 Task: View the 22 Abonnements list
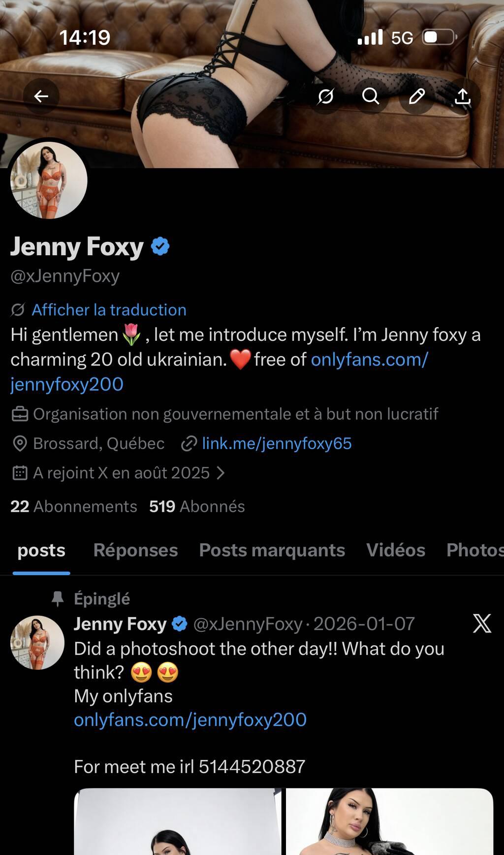[x=74, y=507]
